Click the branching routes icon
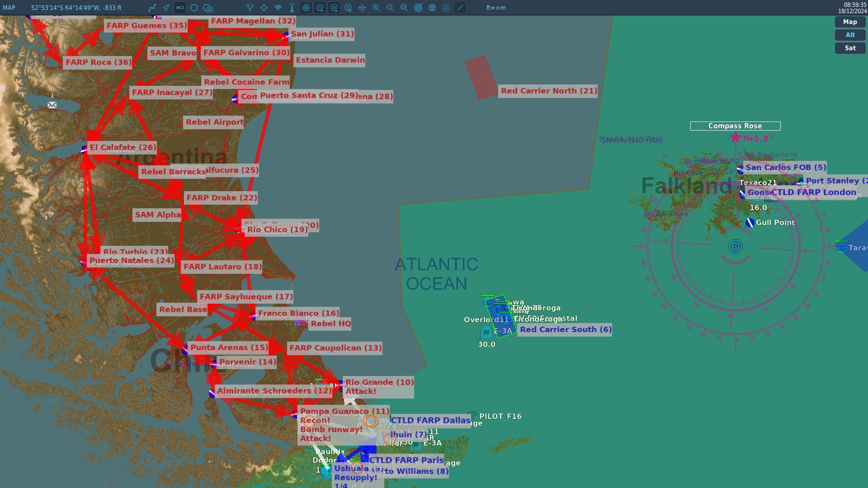Screen dimensions: 868x488 pos(250,8)
